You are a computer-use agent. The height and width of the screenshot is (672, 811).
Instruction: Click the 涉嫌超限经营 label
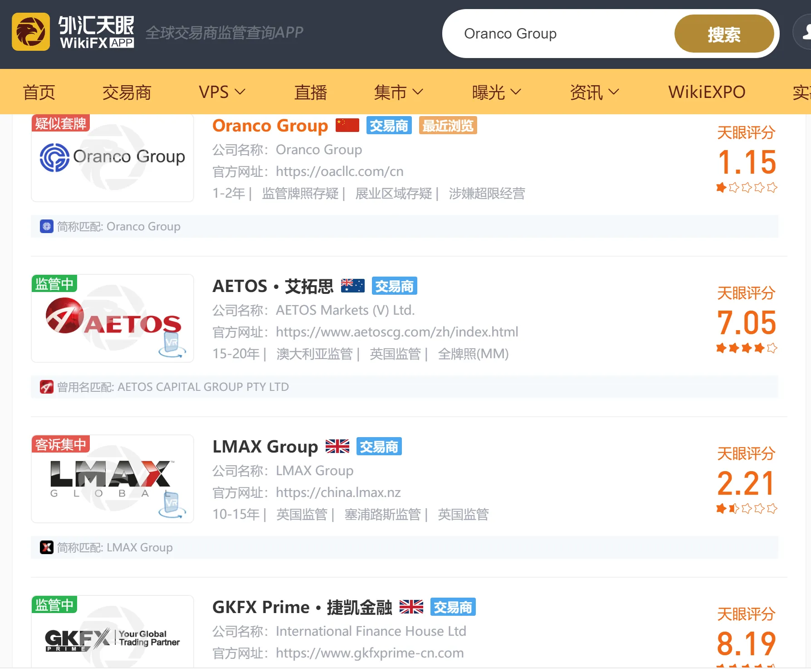tap(487, 194)
